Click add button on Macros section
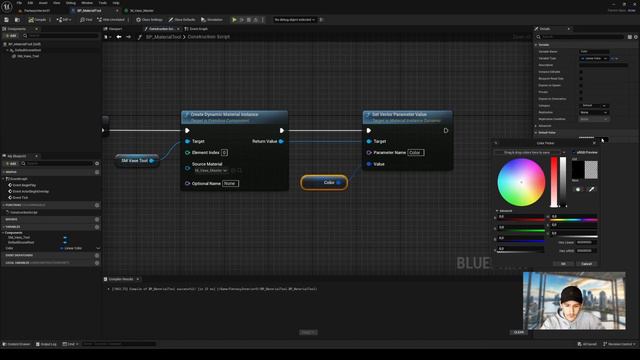Screen dimensions: 640x360 97,219
